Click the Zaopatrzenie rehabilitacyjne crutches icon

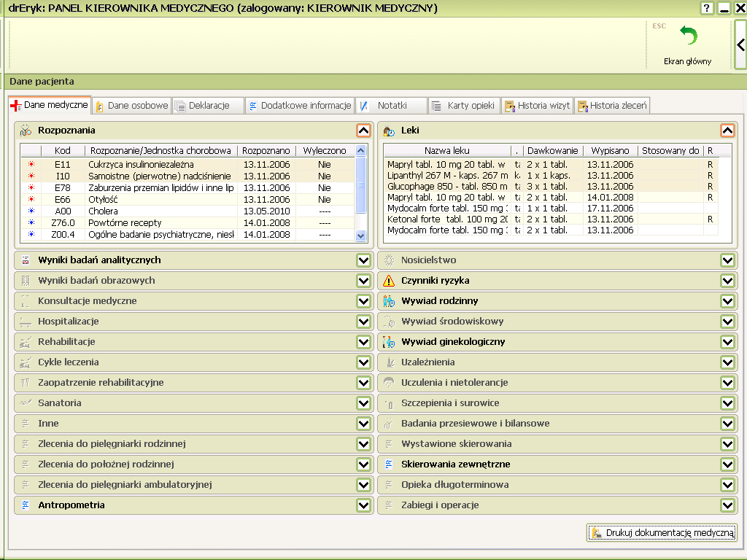tap(26, 383)
